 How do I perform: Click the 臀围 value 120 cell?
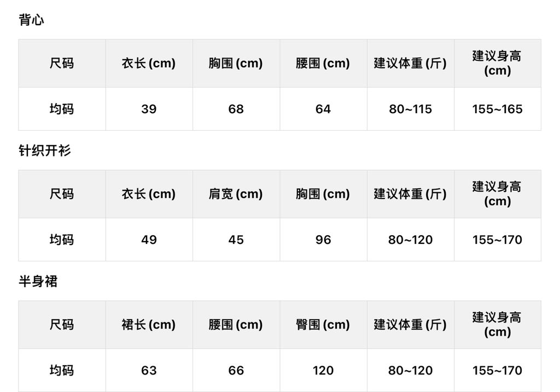pyautogui.click(x=323, y=371)
